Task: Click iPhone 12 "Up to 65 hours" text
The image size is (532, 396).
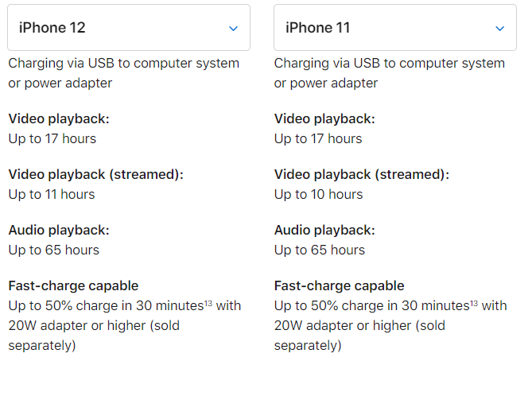Action: [x=53, y=250]
